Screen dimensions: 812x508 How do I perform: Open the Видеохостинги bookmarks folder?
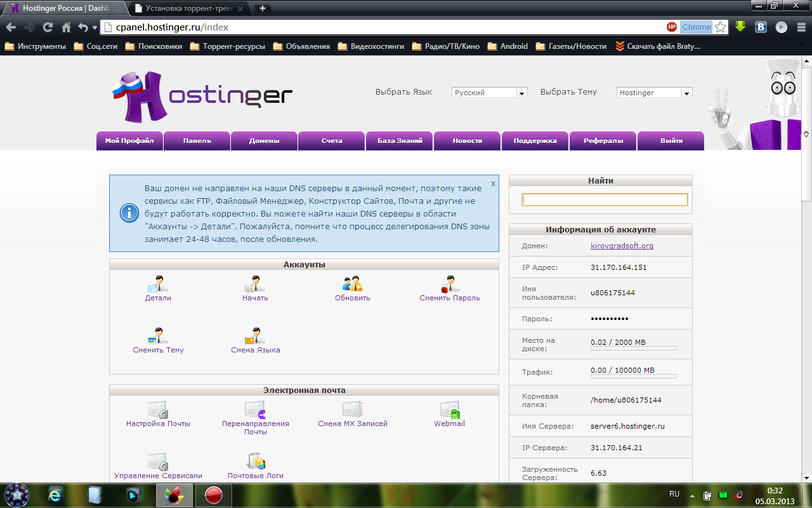(371, 46)
